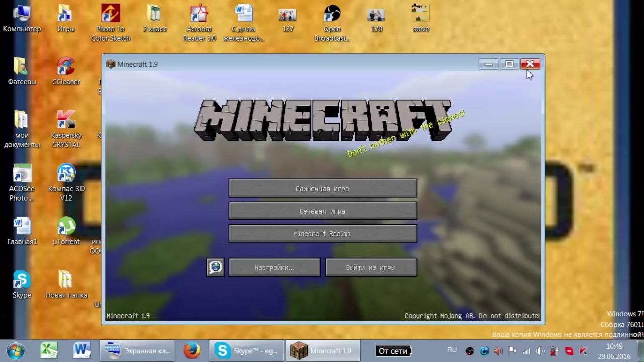
Task: Select the Игры desktop folder
Action: (x=66, y=19)
